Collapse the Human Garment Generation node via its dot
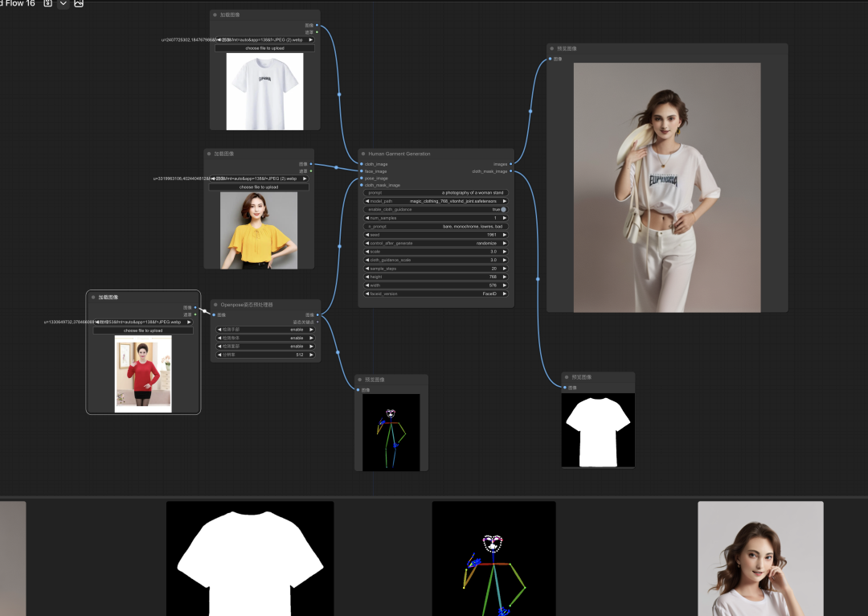Image resolution: width=868 pixels, height=616 pixels. (x=363, y=154)
